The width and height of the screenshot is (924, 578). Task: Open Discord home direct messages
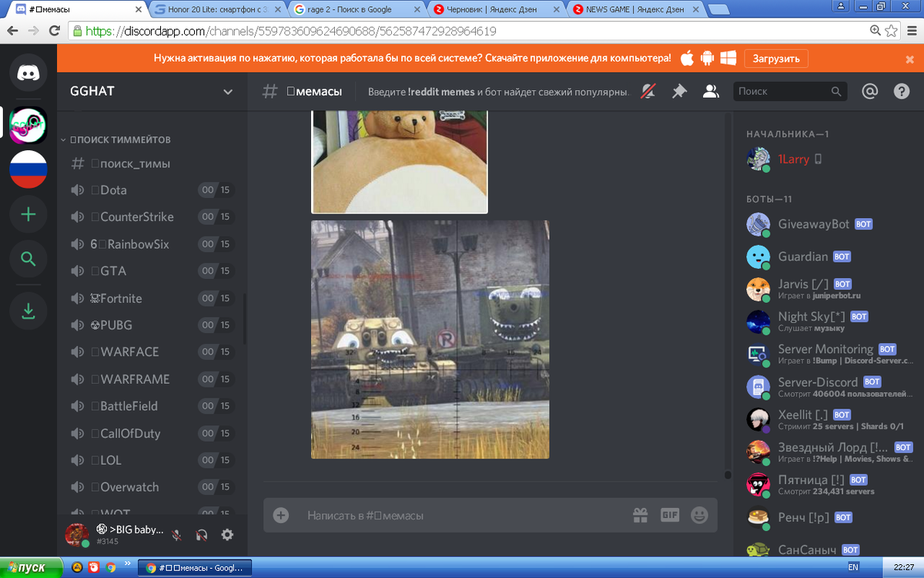point(28,72)
